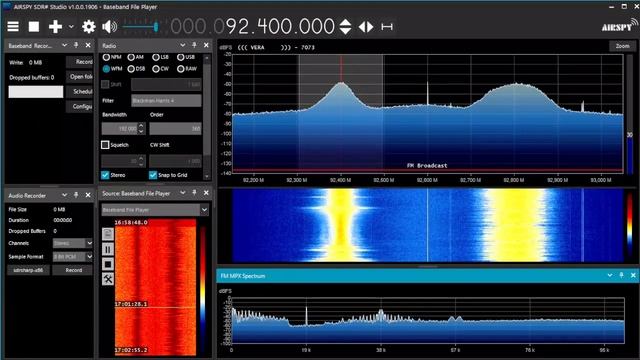Click the Schedule button in Baseband Recorder
The width and height of the screenshot is (640, 360).
pos(80,91)
